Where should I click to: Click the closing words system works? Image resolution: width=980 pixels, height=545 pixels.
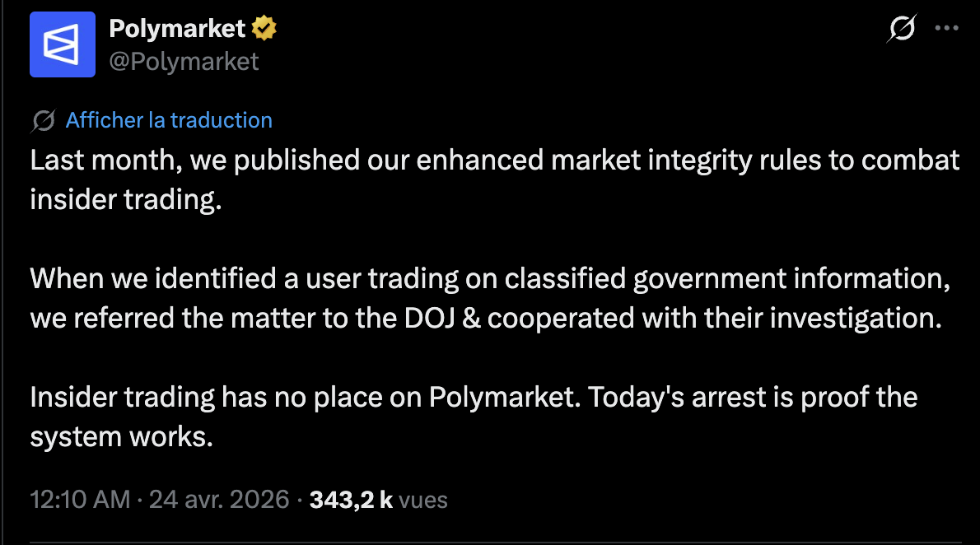(x=121, y=437)
